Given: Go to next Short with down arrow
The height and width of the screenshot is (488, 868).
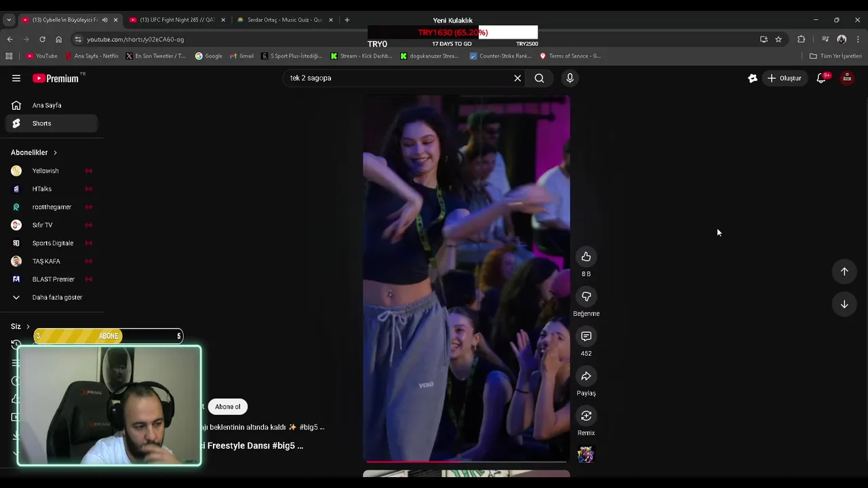Looking at the screenshot, I should click(x=844, y=304).
